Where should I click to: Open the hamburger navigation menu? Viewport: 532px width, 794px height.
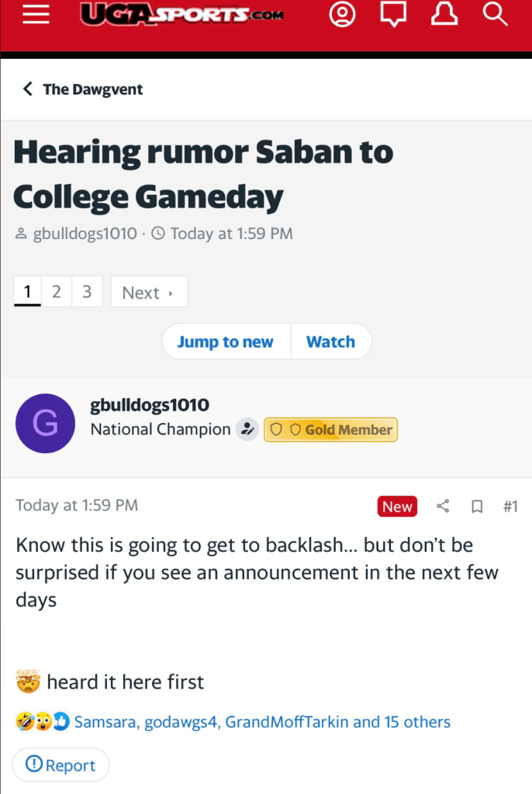pyautogui.click(x=36, y=16)
